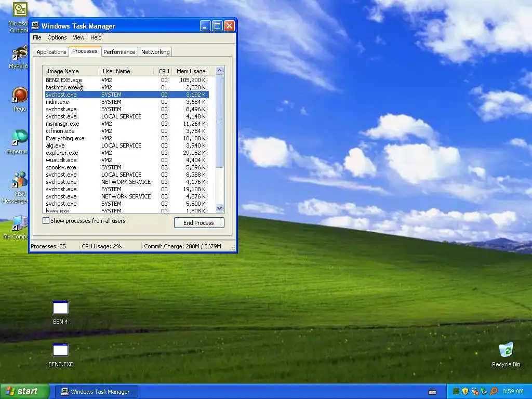Toggle Show processes from all users checkbox

[46, 220]
